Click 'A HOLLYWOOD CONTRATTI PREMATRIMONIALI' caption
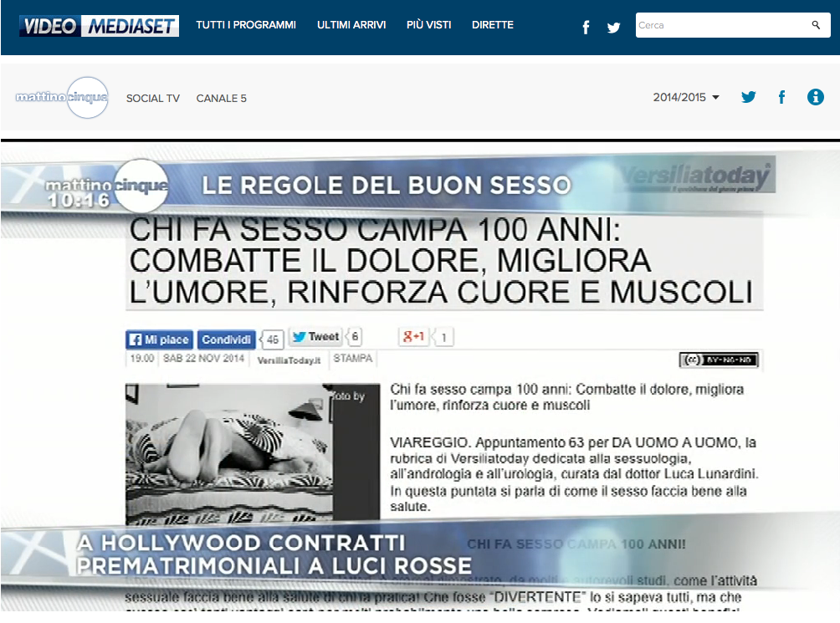The image size is (840, 623). 274,554
